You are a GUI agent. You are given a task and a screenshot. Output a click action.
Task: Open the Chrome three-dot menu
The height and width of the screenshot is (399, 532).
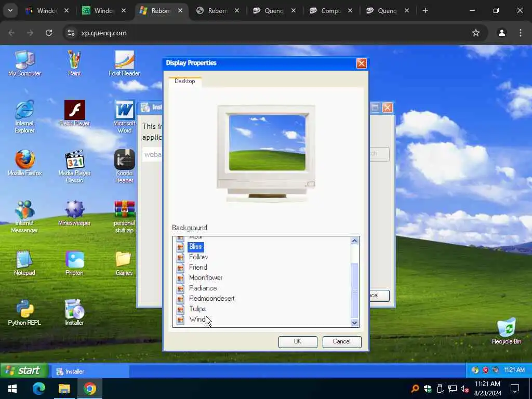pyautogui.click(x=521, y=33)
